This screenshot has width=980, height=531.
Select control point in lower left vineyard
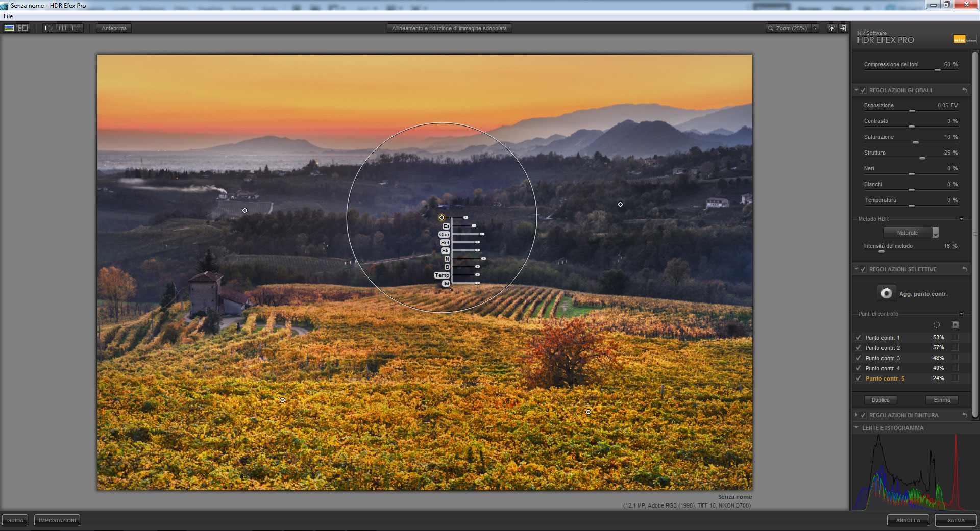click(x=282, y=400)
